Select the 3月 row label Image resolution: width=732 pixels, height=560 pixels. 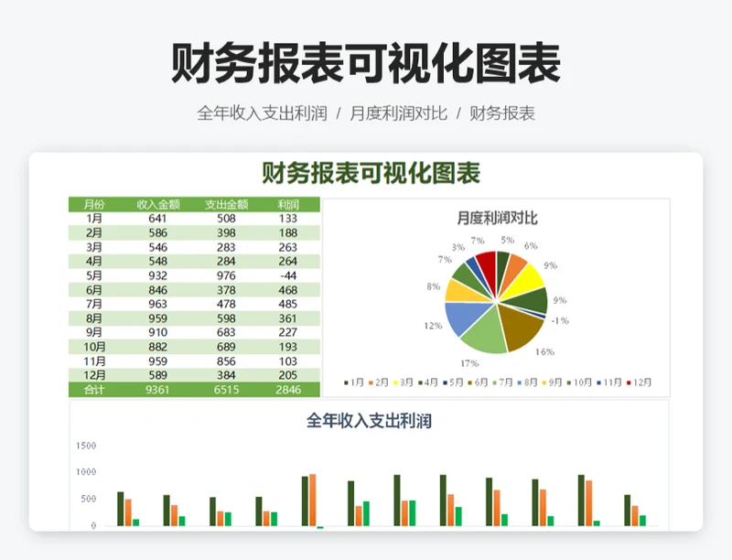(x=94, y=247)
